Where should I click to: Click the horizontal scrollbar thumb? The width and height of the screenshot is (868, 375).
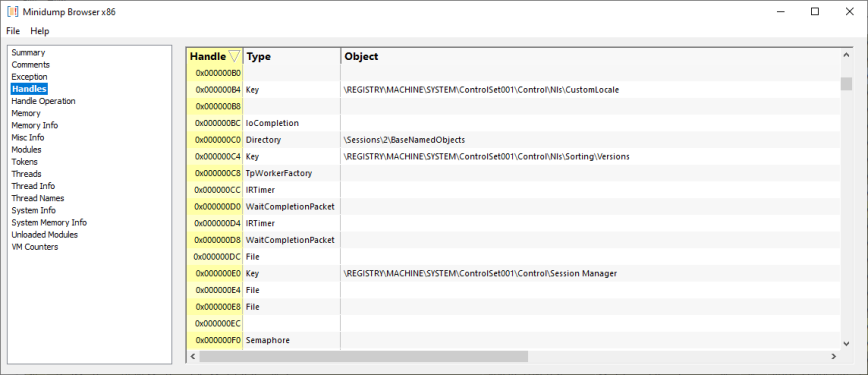pyautogui.click(x=364, y=357)
